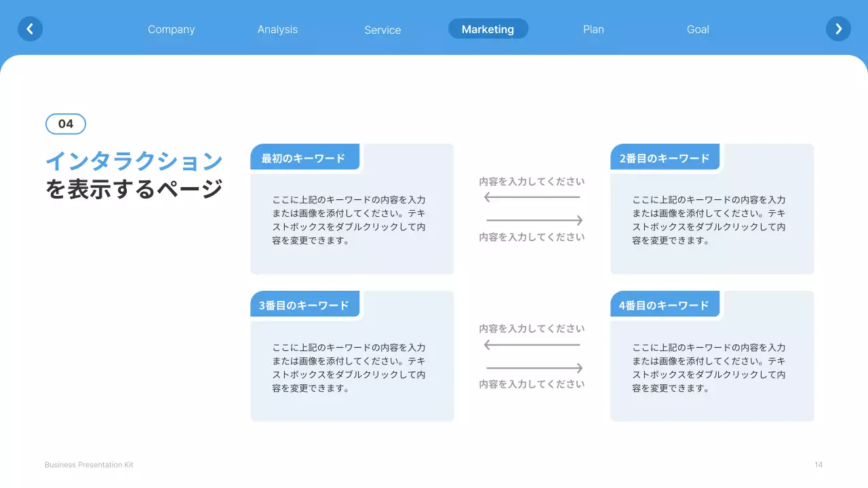Select the blue '最初のキーワード' header label
The width and height of the screenshot is (868, 488).
(304, 157)
